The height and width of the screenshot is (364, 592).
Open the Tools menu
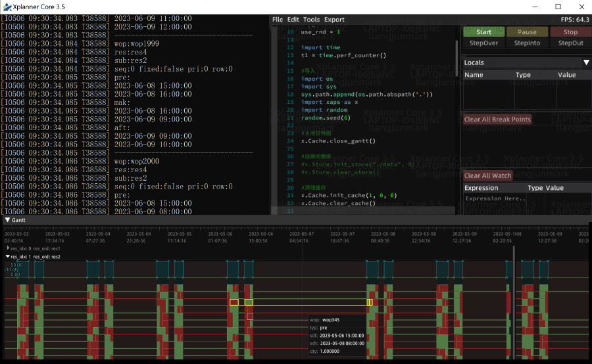click(x=311, y=20)
